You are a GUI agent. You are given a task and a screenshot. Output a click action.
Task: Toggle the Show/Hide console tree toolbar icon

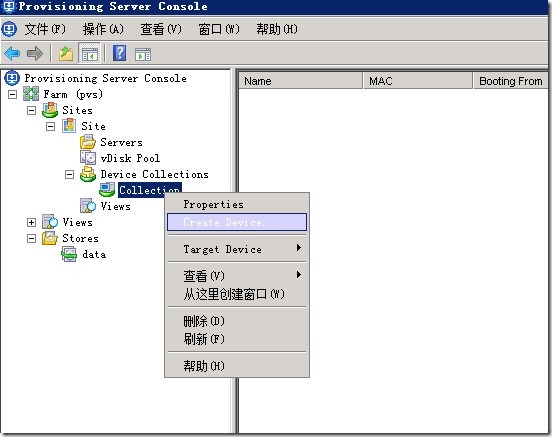click(x=89, y=54)
